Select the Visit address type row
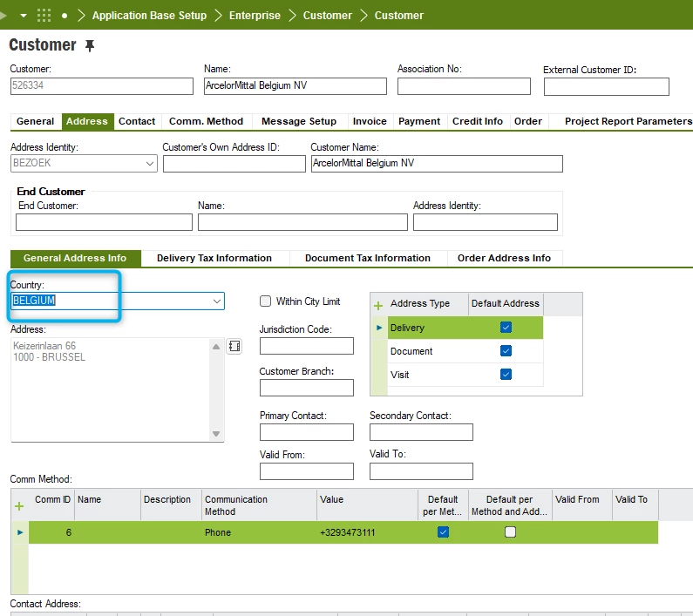The image size is (693, 616). click(x=465, y=375)
